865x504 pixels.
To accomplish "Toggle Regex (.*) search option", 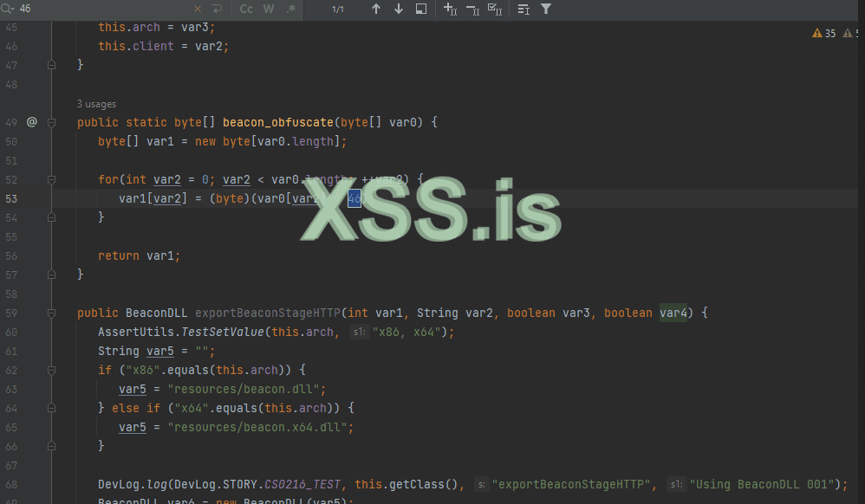I will coord(291,9).
